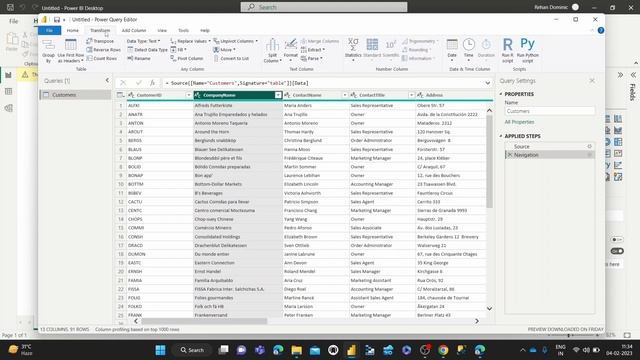Open Source step settings gear
This screenshot has height=360, width=640.
pyautogui.click(x=589, y=146)
